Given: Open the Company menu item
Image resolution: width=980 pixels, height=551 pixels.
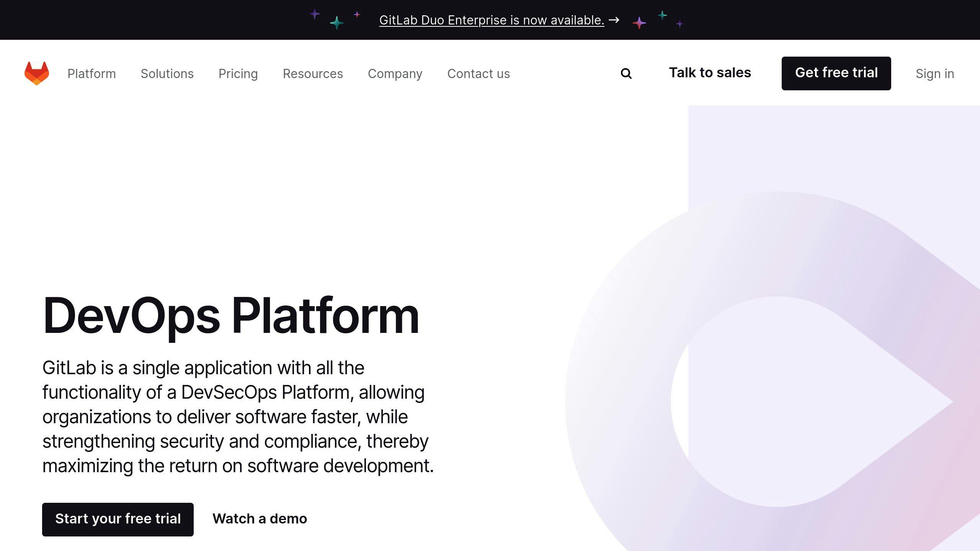Looking at the screenshot, I should coord(395,73).
